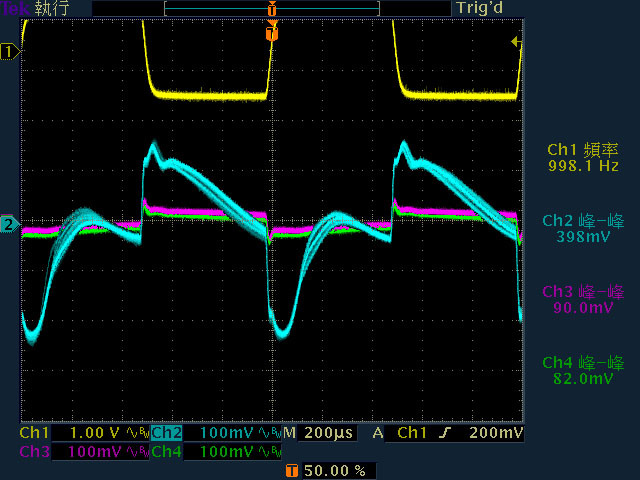
Task: Click the 50.00 % trigger position readout
Action: [x=335, y=471]
